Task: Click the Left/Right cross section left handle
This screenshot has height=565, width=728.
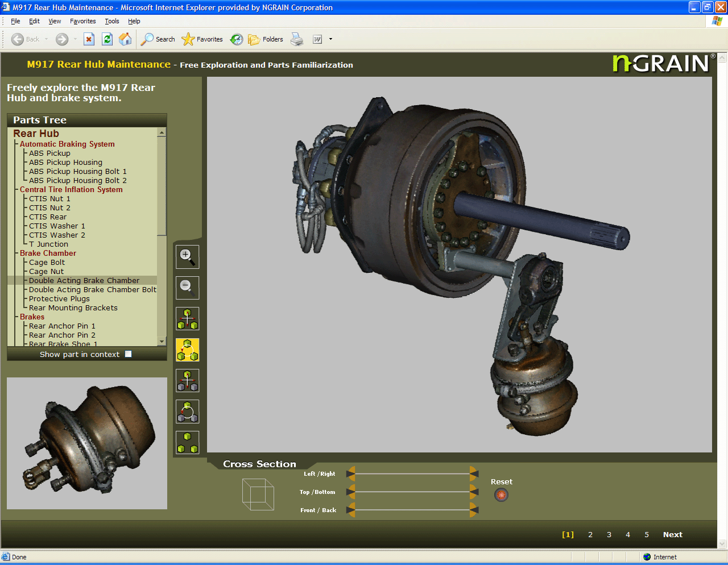Action: 351,473
